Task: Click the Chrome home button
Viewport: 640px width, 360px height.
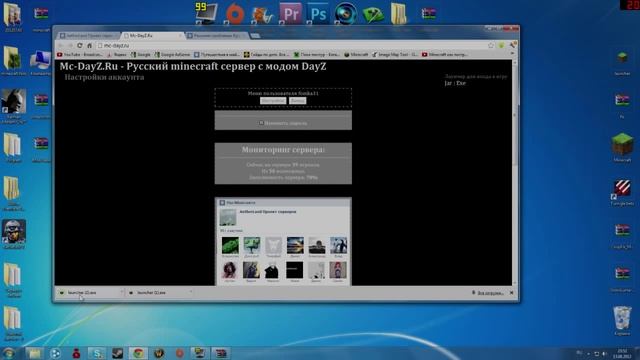Action: point(89,46)
